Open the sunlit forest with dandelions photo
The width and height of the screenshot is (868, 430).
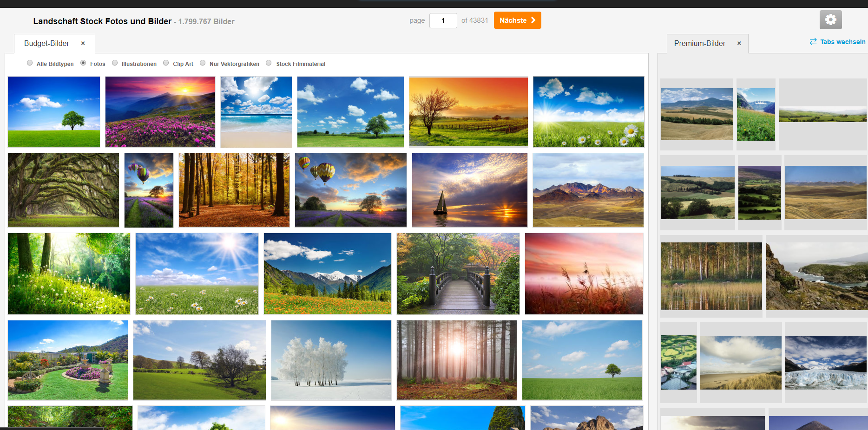(x=69, y=274)
